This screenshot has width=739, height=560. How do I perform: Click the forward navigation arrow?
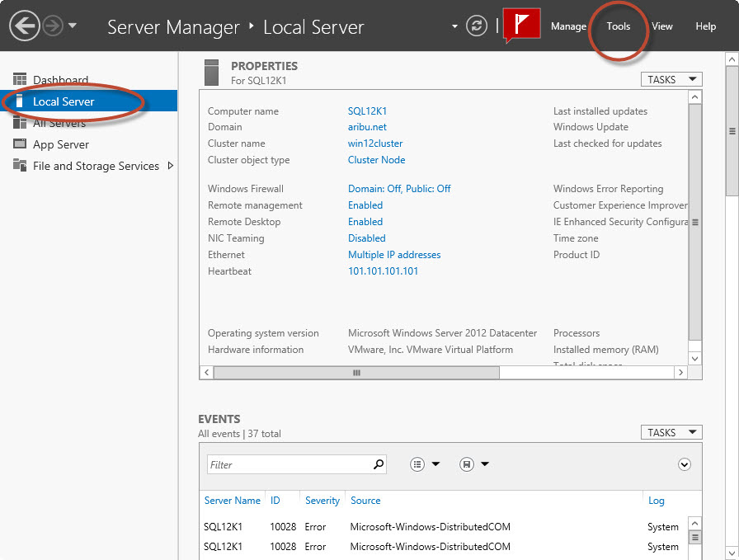51,26
